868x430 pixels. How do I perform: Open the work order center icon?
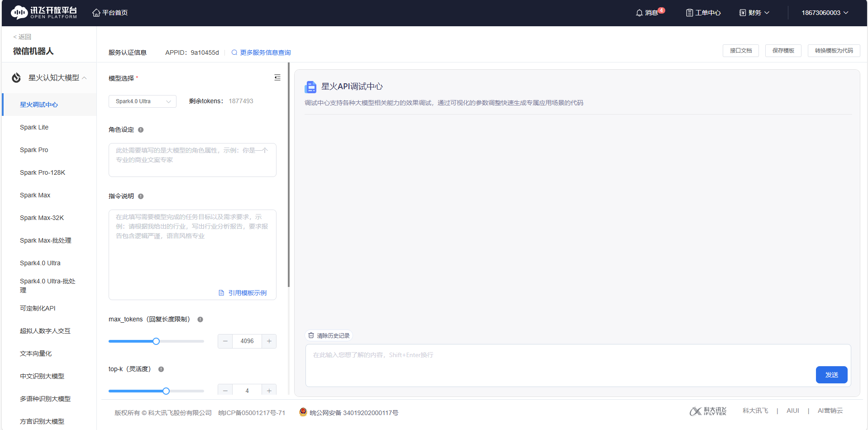pyautogui.click(x=689, y=13)
